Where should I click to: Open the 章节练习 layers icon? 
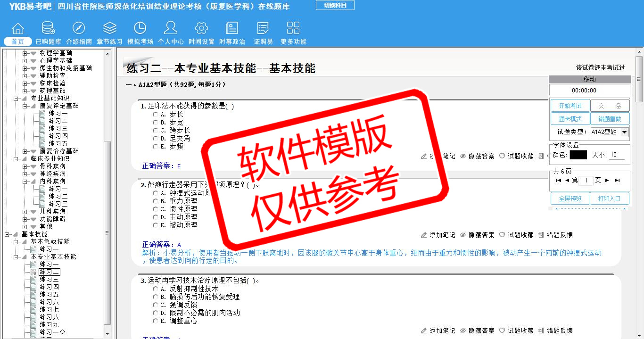click(x=109, y=28)
